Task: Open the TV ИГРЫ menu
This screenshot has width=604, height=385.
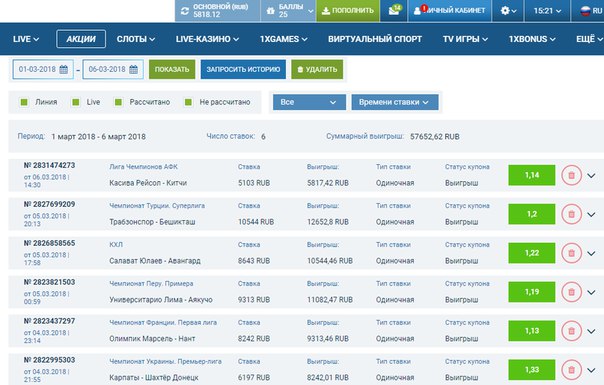Action: [x=465, y=39]
